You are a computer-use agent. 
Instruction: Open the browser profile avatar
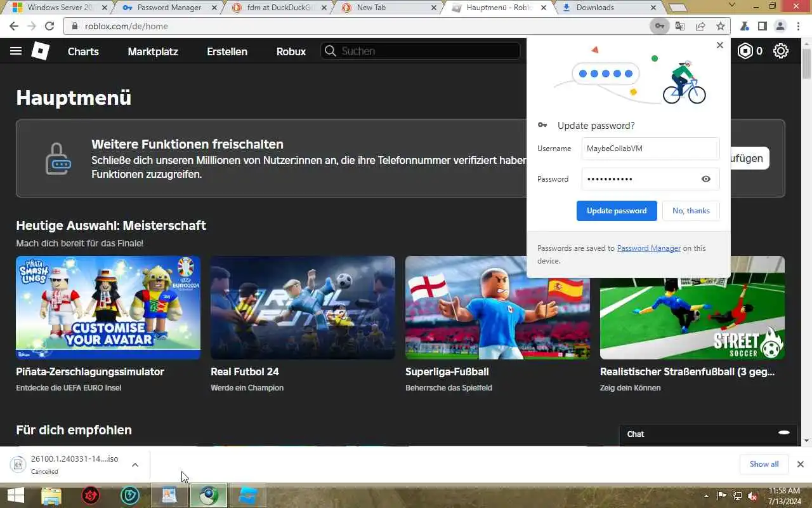(780, 26)
